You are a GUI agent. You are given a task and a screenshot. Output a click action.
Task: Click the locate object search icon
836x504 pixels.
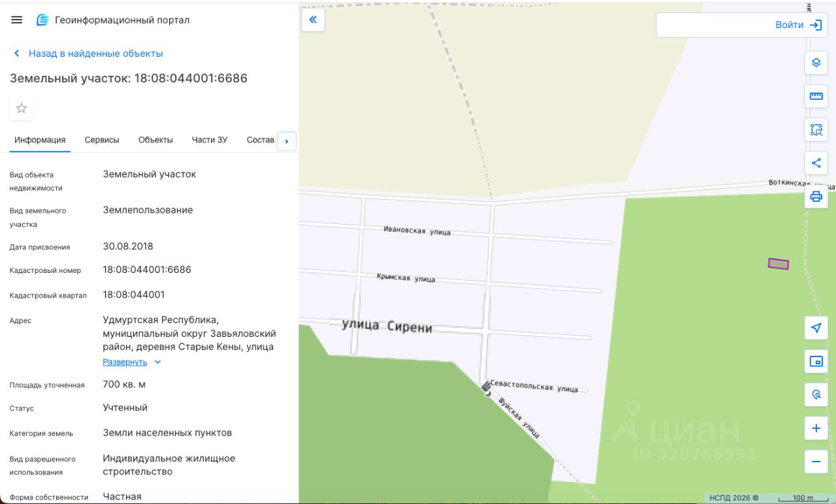816,395
